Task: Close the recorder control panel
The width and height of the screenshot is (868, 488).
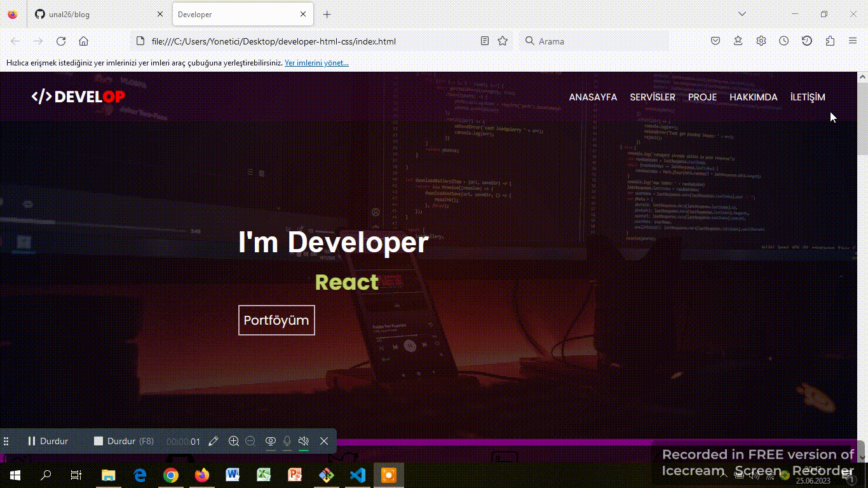Action: pyautogui.click(x=324, y=441)
